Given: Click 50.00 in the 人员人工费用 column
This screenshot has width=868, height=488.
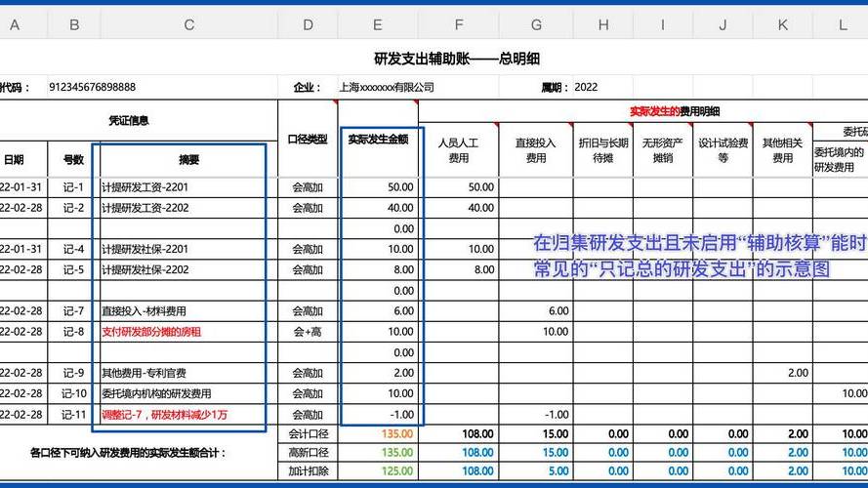Looking at the screenshot, I should point(481,187).
